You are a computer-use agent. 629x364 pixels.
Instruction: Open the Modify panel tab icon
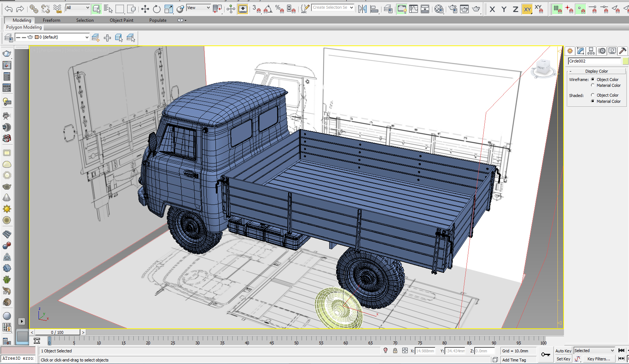tap(581, 51)
